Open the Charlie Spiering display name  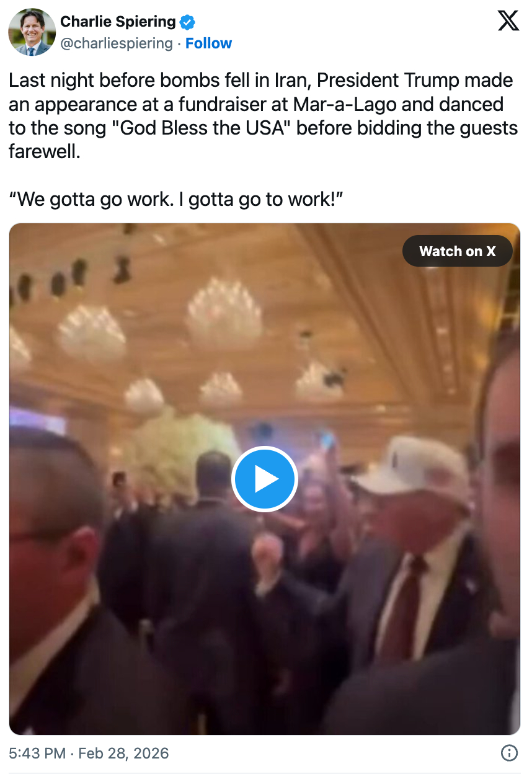[x=118, y=22]
